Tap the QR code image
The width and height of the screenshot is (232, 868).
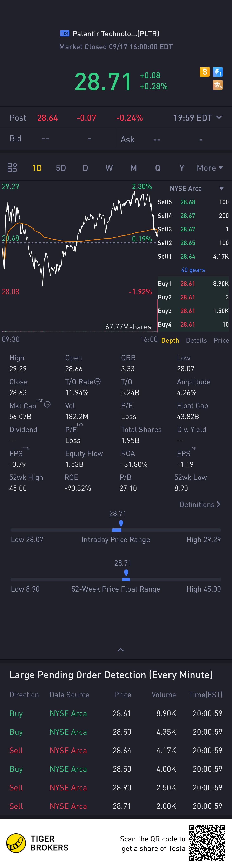(207, 843)
